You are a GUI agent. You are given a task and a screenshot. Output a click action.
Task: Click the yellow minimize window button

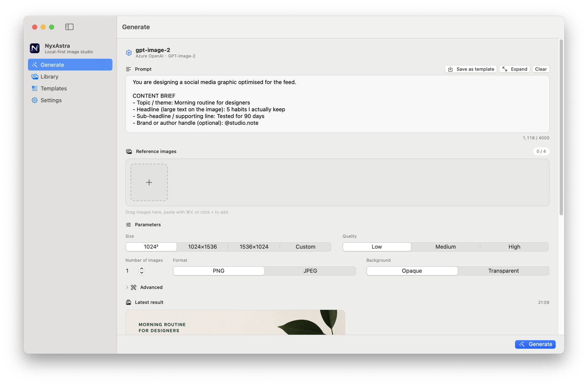pyautogui.click(x=43, y=27)
